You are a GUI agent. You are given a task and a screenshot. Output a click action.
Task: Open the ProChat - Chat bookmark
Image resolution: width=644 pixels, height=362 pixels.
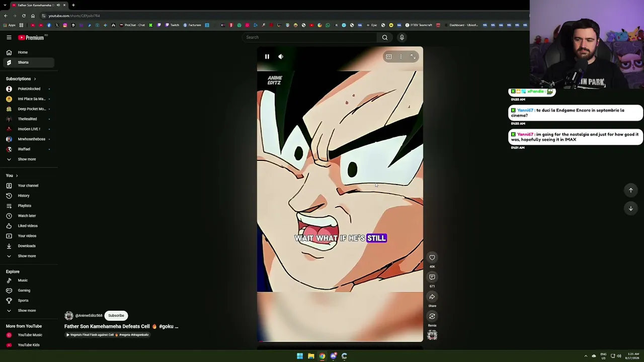coord(132,25)
